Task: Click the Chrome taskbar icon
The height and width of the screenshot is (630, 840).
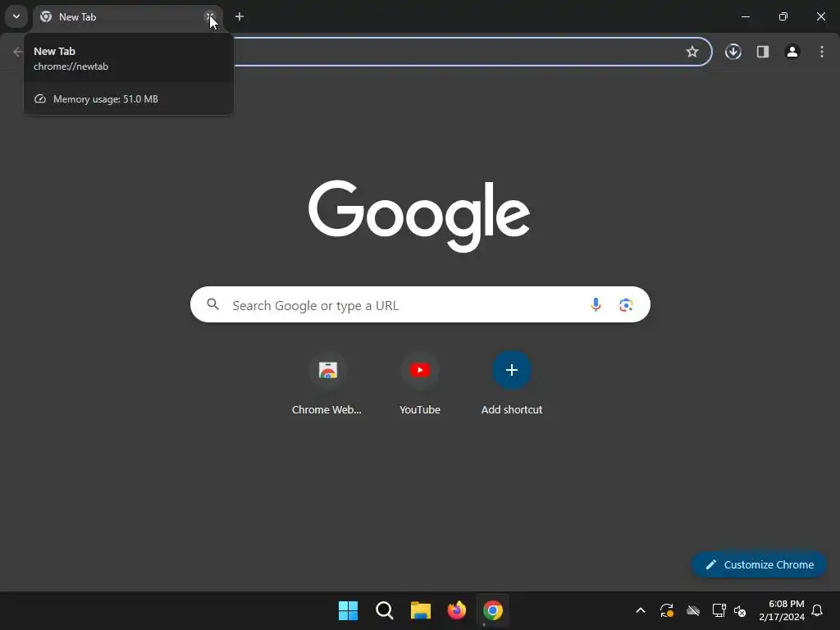Action: tap(493, 610)
